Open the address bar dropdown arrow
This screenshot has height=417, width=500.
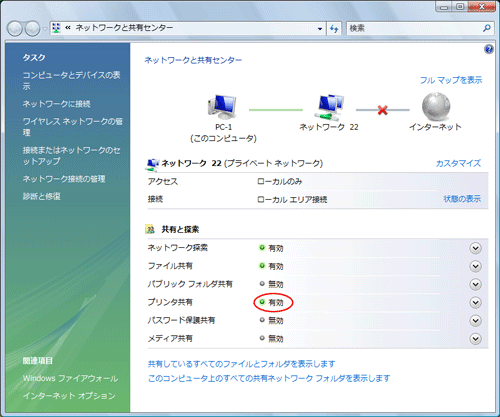(320, 29)
